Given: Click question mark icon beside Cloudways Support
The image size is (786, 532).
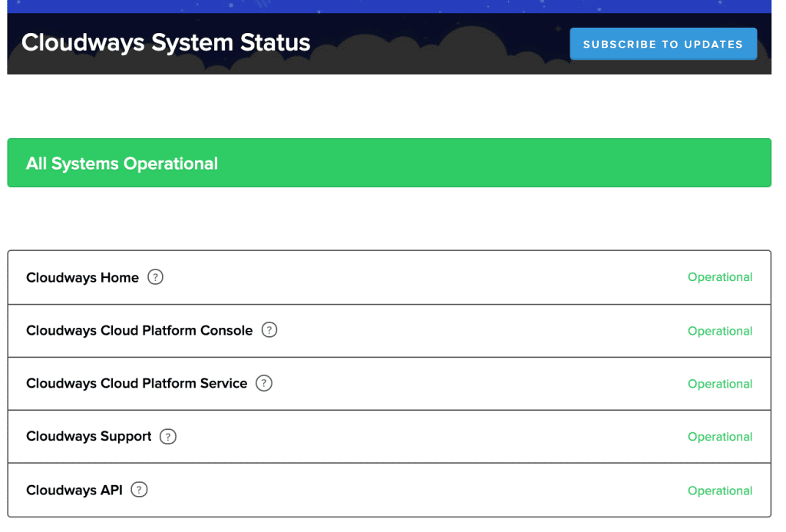Looking at the screenshot, I should click(168, 436).
